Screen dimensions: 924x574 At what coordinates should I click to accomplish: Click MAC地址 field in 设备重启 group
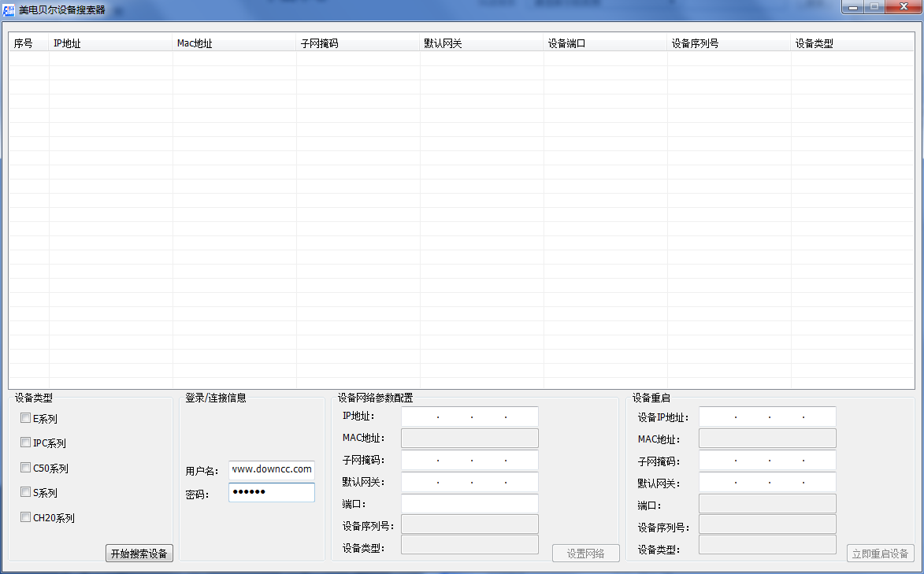pyautogui.click(x=767, y=439)
